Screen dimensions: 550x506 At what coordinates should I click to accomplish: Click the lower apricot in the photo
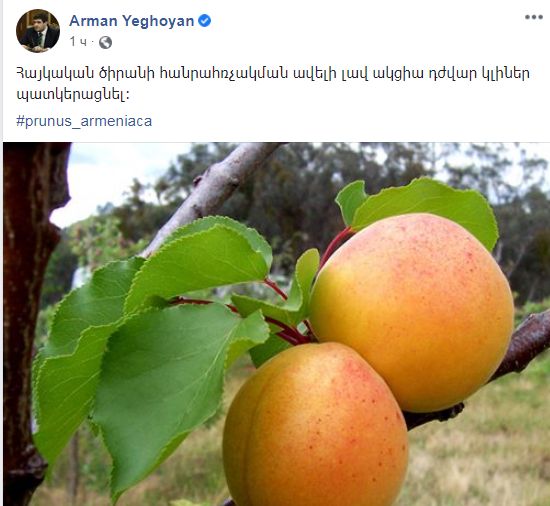315,426
